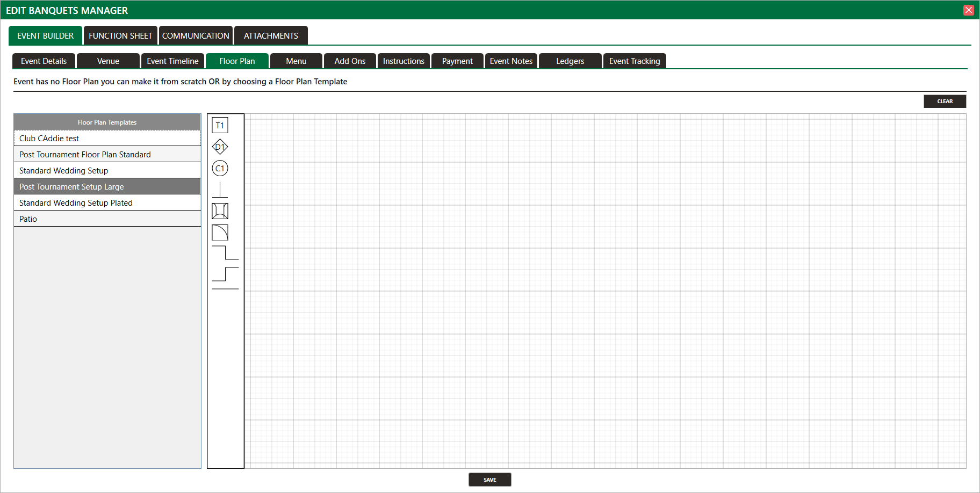Select the single swing door shape

pyautogui.click(x=220, y=233)
